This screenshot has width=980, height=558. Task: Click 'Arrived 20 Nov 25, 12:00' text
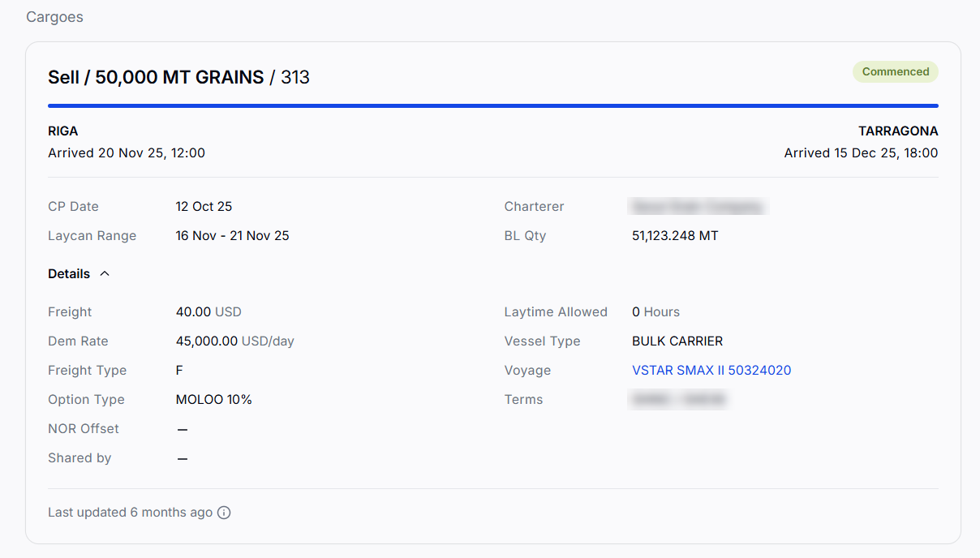click(127, 152)
